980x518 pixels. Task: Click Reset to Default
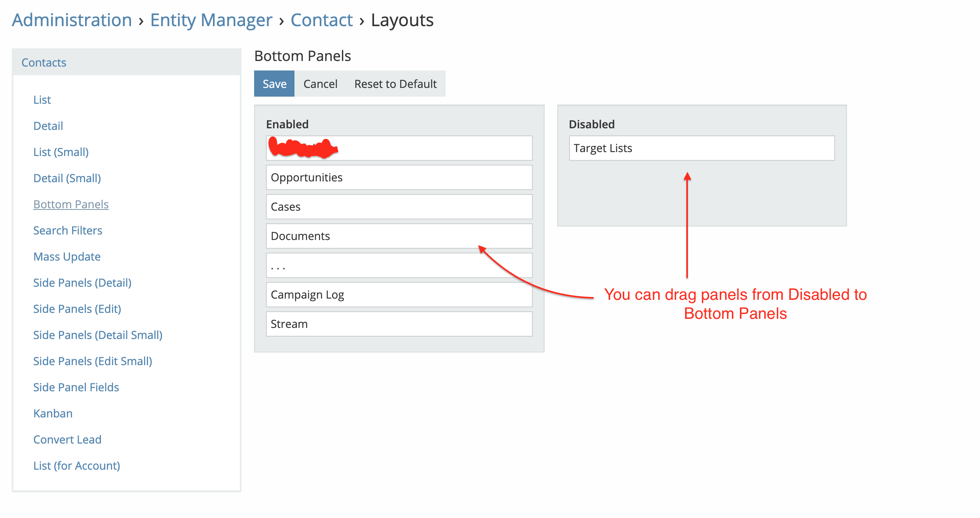(x=395, y=84)
